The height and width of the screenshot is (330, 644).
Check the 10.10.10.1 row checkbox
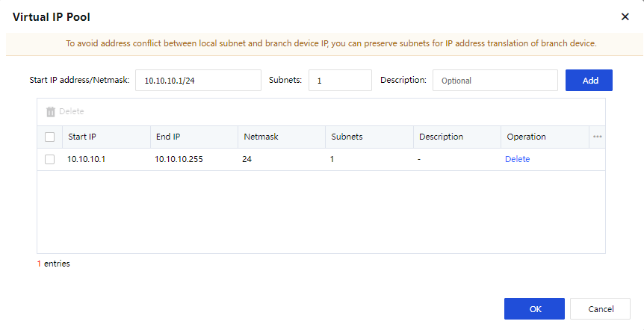point(49,159)
